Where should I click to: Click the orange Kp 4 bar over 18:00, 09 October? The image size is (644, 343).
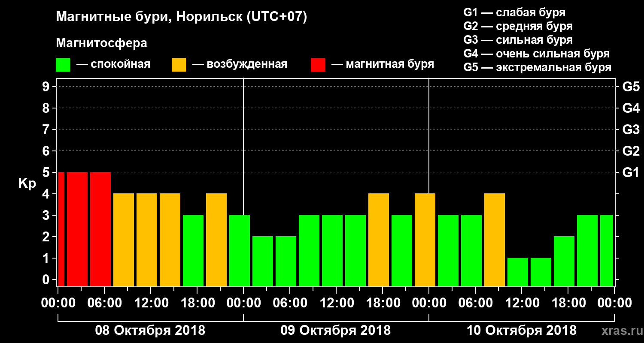click(x=379, y=240)
